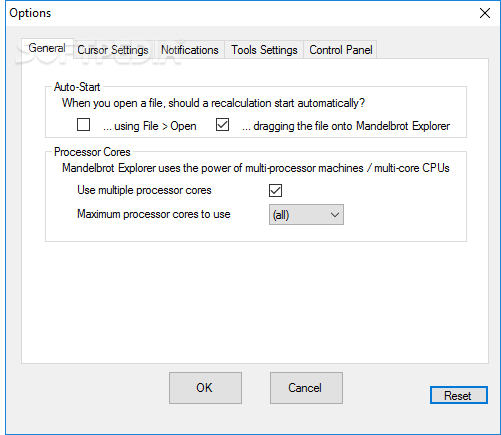The image size is (501, 435).
Task: Close the Options dialog with the X
Action: 485,13
